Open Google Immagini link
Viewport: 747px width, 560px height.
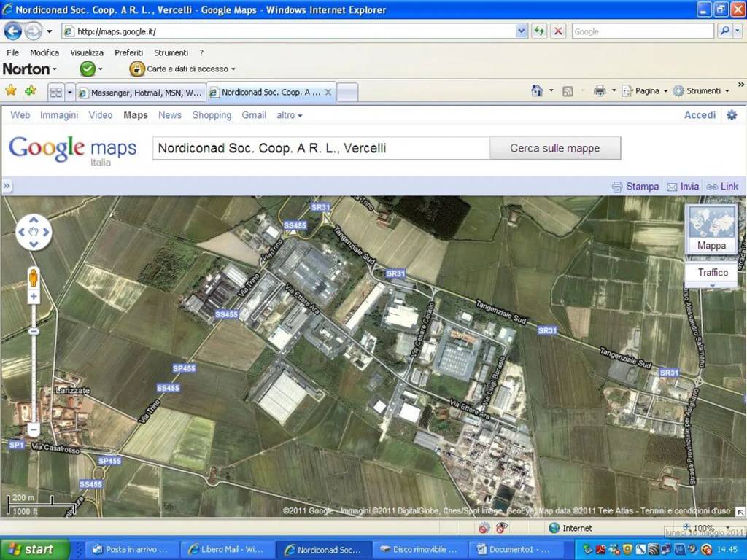[x=58, y=114]
